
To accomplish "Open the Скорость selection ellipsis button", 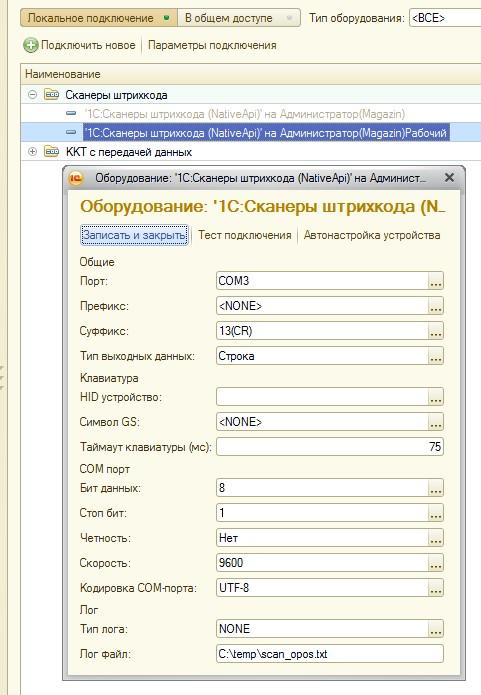I will click(x=436, y=563).
